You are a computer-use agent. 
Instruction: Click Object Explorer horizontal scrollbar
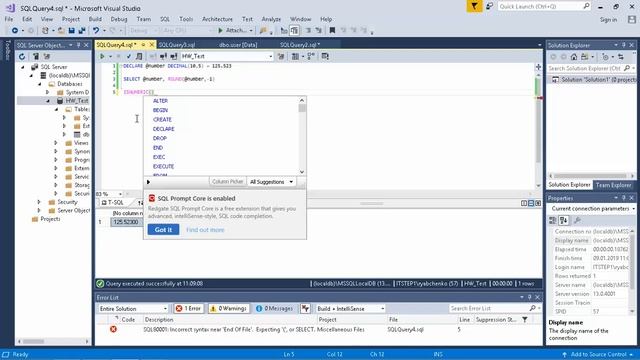pos(53,341)
